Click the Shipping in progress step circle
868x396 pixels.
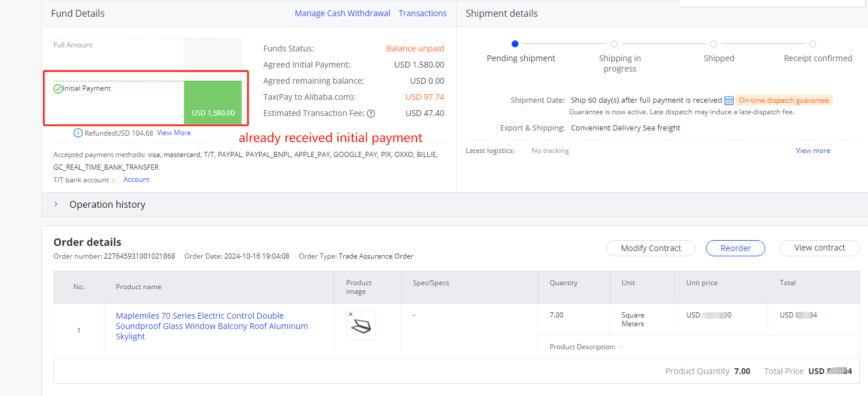point(614,44)
